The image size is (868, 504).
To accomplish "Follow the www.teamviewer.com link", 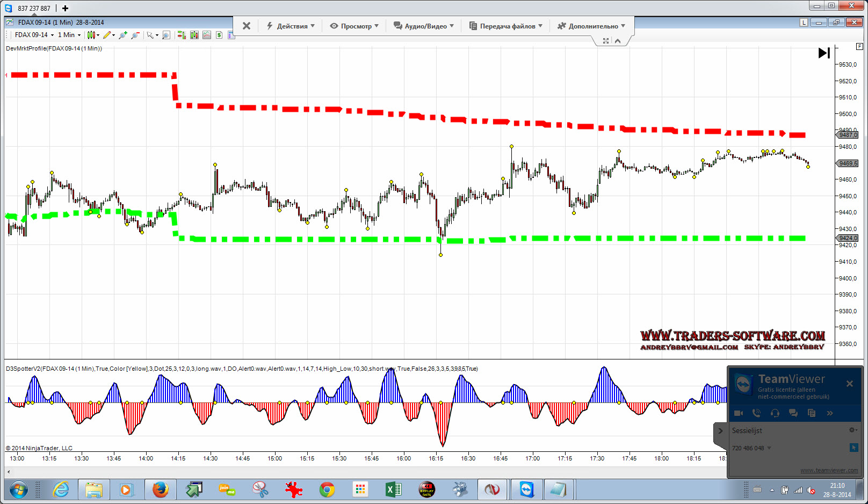I will [x=829, y=470].
